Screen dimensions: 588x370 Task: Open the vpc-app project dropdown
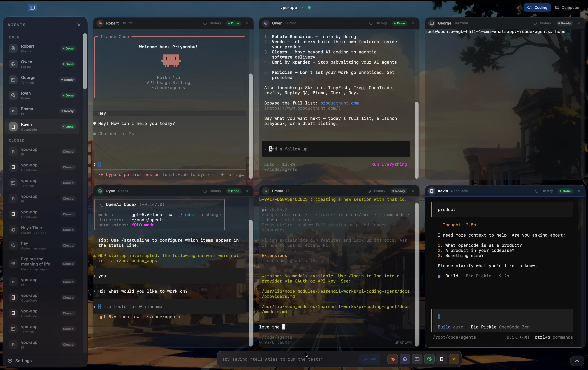pos(292,7)
